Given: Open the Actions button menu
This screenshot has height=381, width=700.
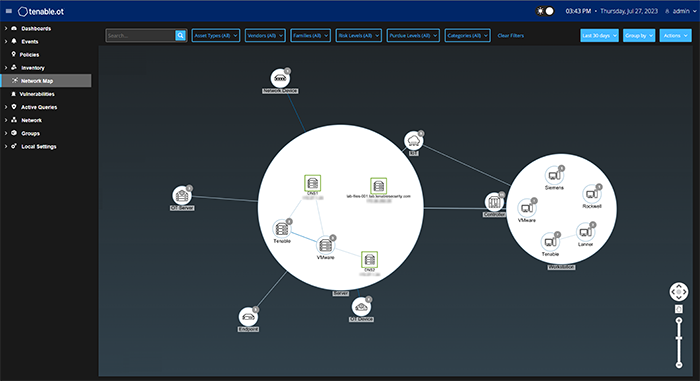Looking at the screenshot, I should [675, 35].
